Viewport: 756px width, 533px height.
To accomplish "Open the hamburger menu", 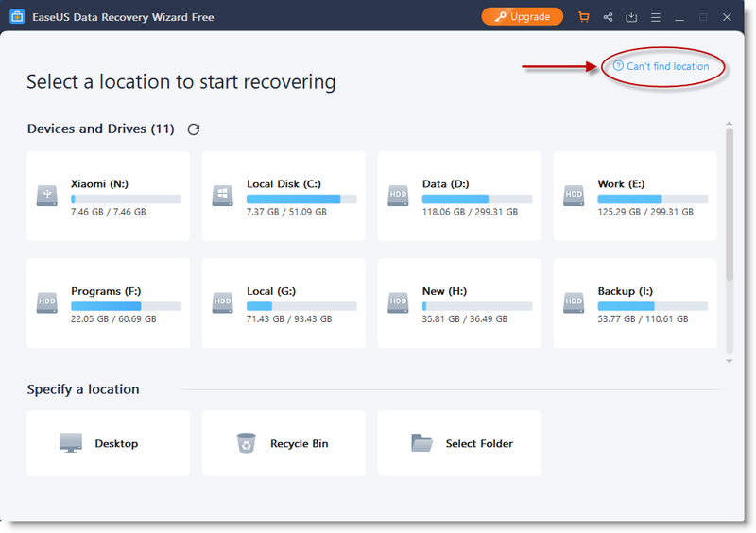I will [x=655, y=17].
